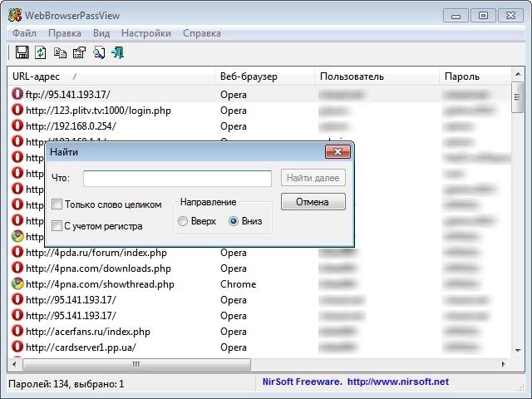
Task: Click status text 'Паролей: 134, выбрано: 1'
Action: click(66, 384)
